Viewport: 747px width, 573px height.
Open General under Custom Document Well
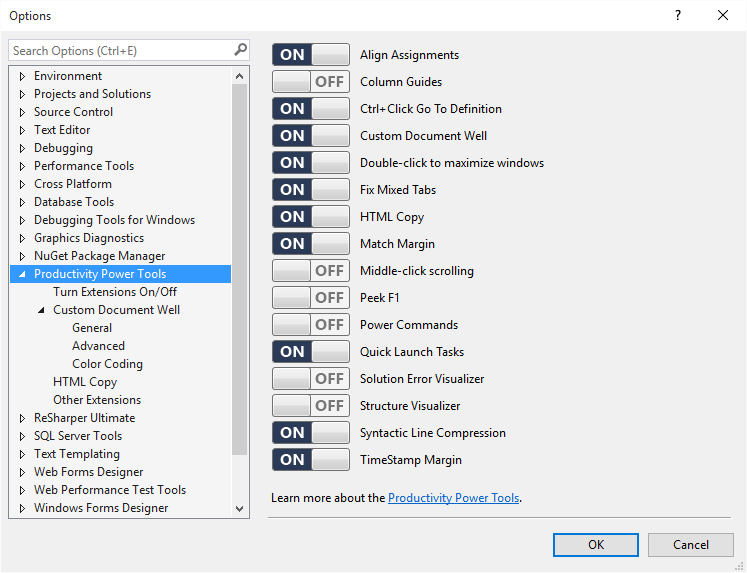tap(92, 328)
